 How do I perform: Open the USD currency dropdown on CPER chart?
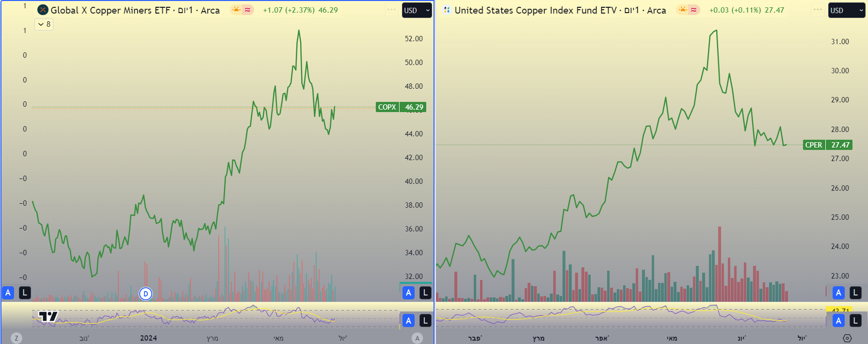click(846, 11)
